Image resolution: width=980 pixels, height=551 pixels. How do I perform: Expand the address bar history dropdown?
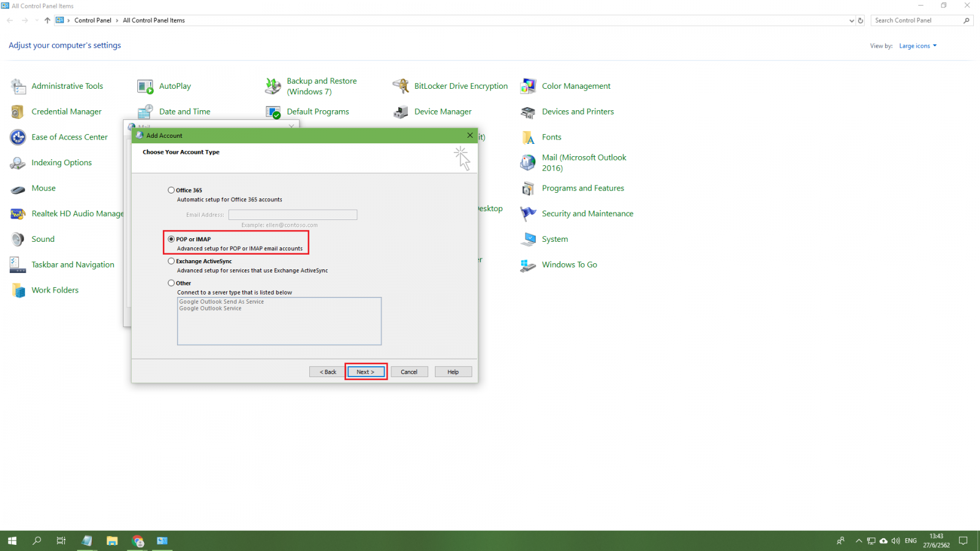click(x=851, y=20)
